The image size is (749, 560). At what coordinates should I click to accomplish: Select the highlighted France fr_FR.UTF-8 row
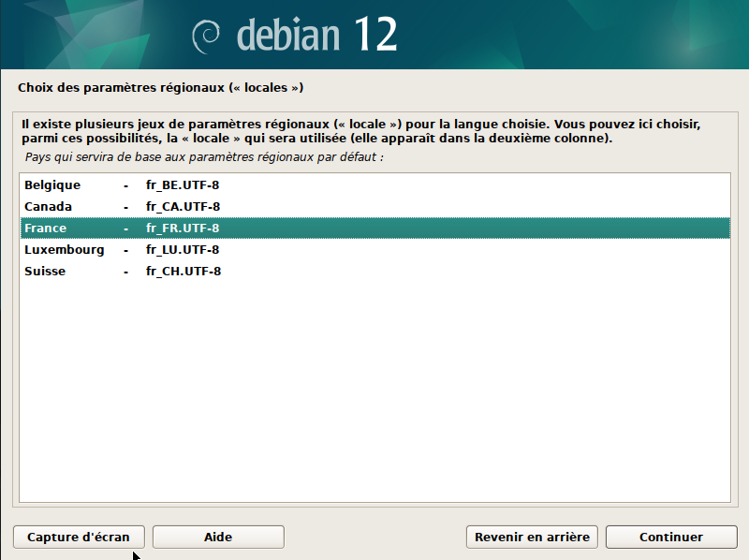coord(375,228)
